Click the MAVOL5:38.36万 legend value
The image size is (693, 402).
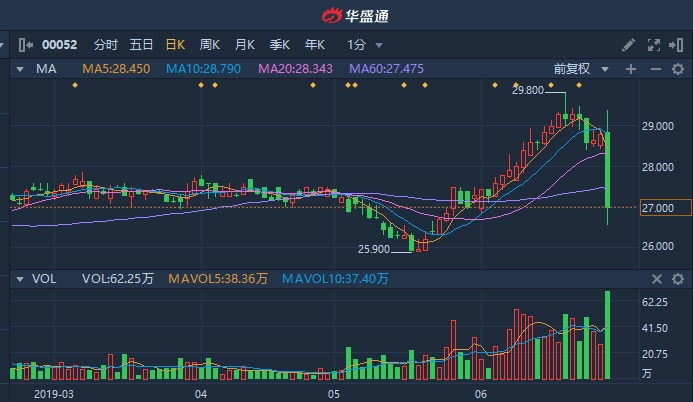pos(218,279)
